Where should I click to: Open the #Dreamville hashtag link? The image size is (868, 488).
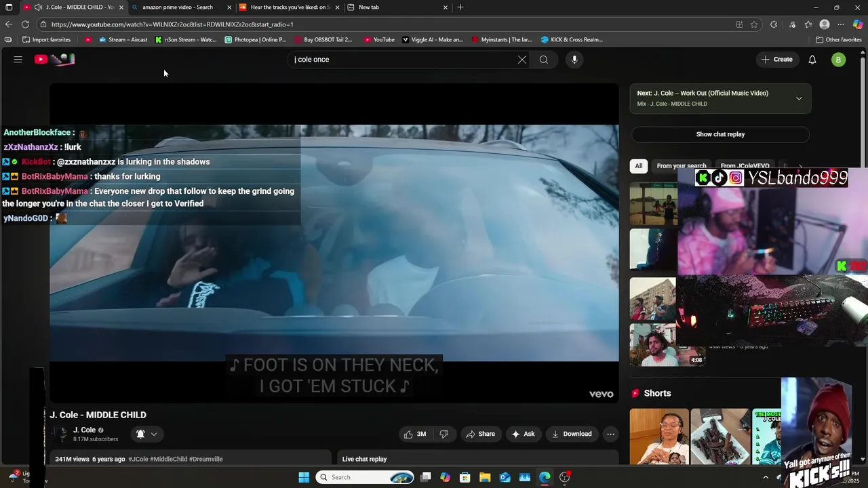[x=206, y=459]
